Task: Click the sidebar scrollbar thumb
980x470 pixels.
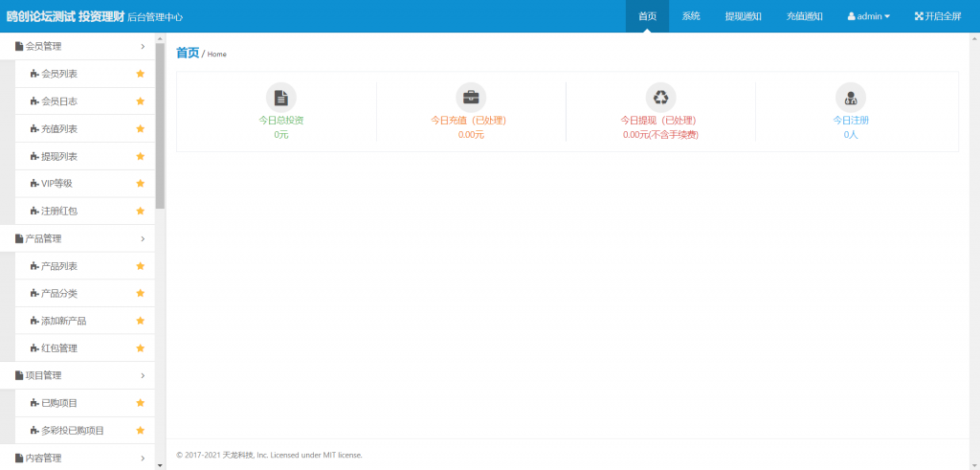Action: (160, 125)
